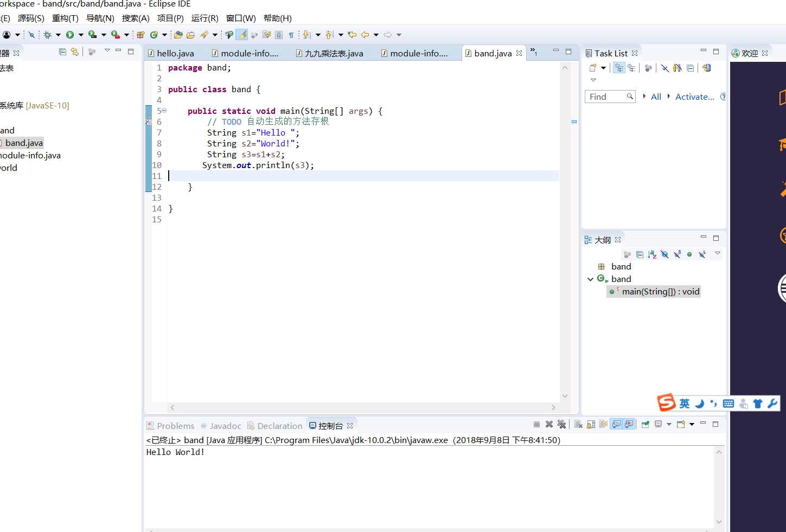Open the 搜索(A) menu
The height and width of the screenshot is (532, 786).
(136, 18)
